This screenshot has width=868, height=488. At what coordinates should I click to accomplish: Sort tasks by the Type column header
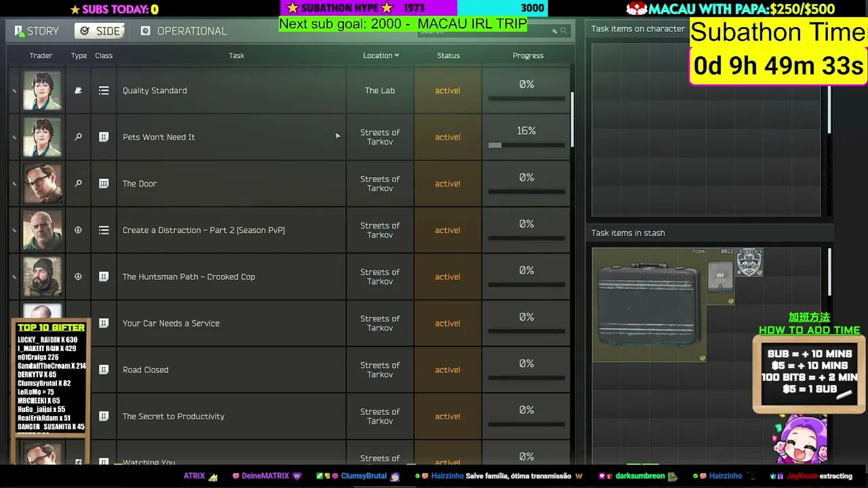pyautogui.click(x=79, y=56)
